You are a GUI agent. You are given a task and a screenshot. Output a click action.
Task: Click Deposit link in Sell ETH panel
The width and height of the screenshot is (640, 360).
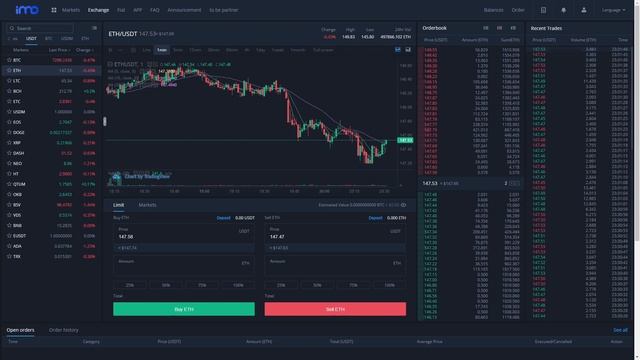pos(375,218)
